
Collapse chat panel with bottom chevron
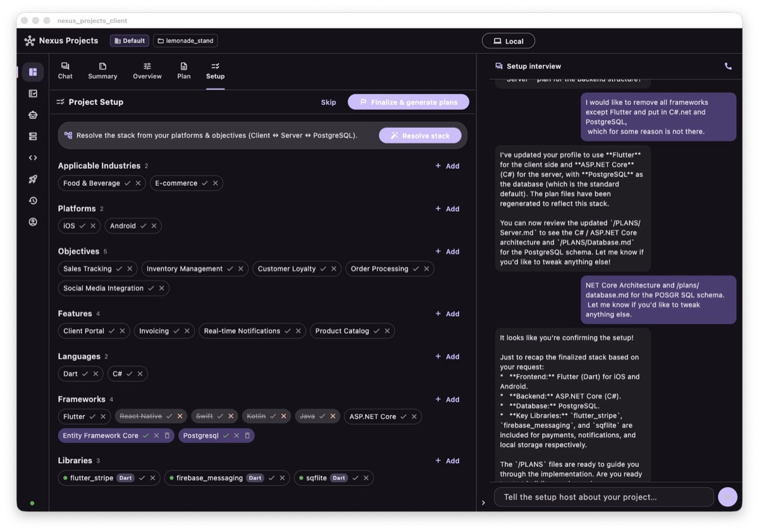tap(483, 503)
